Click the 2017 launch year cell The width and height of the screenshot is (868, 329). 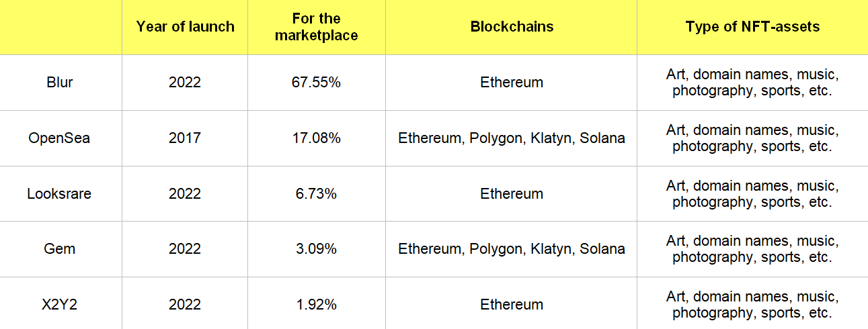(185, 138)
